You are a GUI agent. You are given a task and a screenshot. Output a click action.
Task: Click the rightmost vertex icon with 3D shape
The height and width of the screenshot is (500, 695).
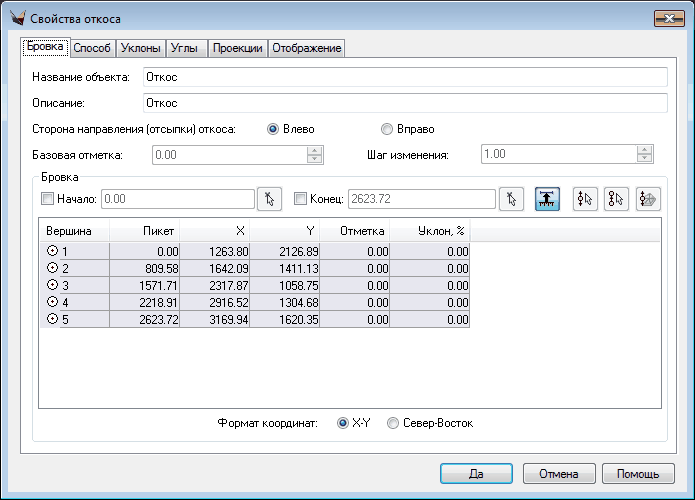pyautogui.click(x=648, y=199)
